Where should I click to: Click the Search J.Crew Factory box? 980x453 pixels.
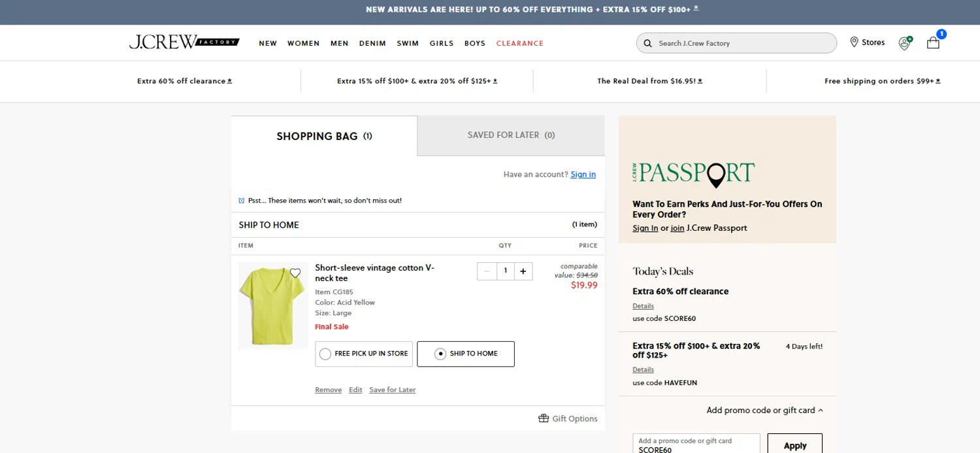736,43
